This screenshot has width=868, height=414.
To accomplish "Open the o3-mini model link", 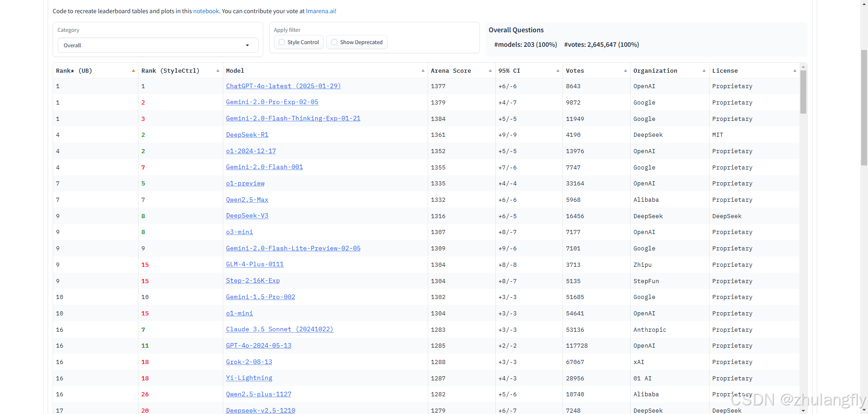I will click(239, 232).
